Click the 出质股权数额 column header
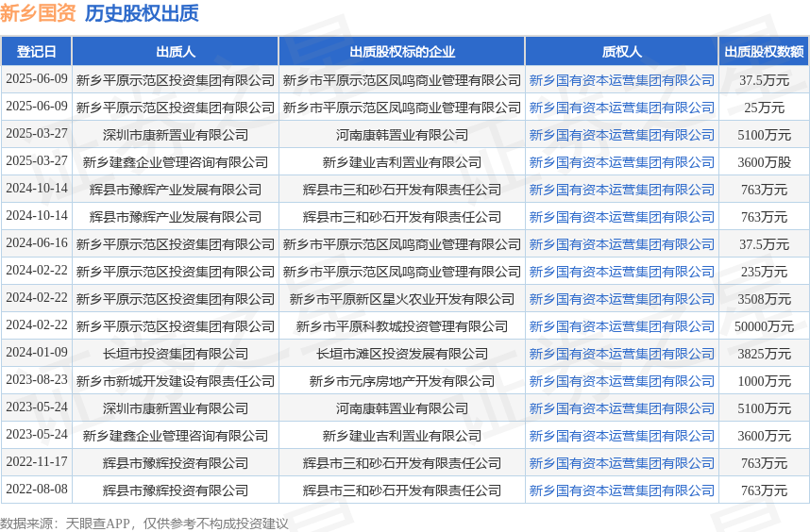The image size is (810, 532). point(764,52)
